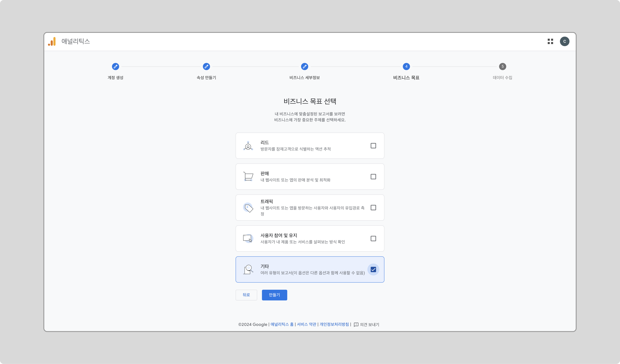The width and height of the screenshot is (620, 364).
Task: Click the 사용자가 내 제품 또는 서비스를 살펴보는 방식 확인 text
Action: 303,242
